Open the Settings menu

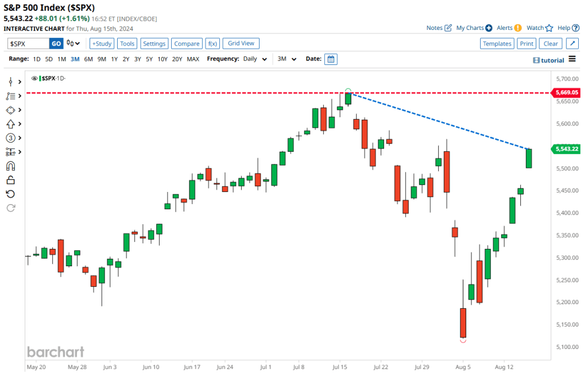tap(154, 44)
